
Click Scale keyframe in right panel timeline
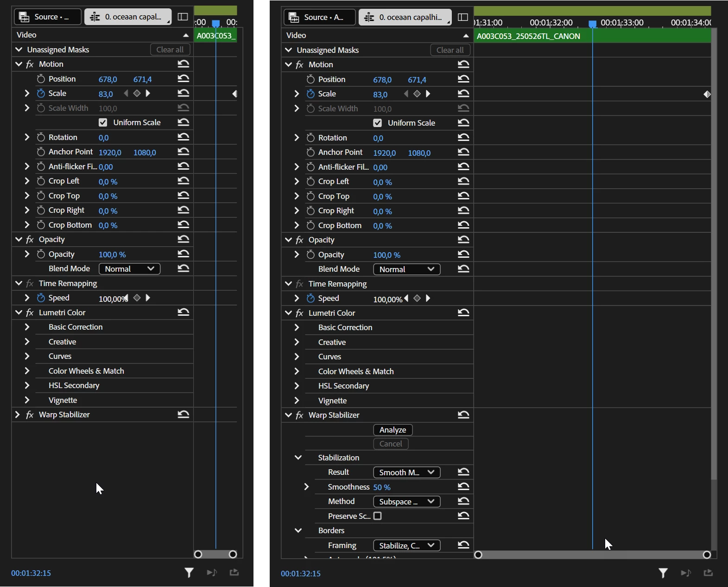pos(707,94)
